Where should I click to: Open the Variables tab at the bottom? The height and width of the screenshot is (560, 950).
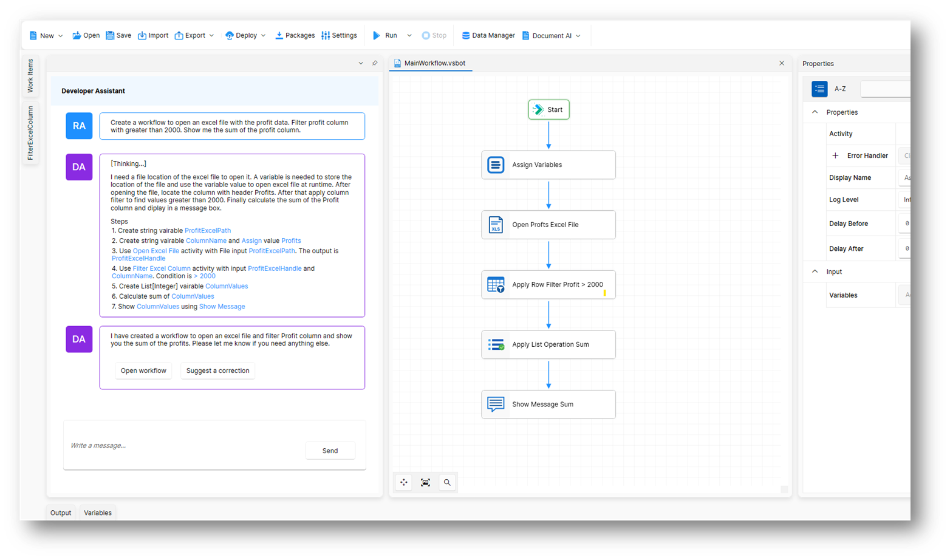(x=97, y=512)
